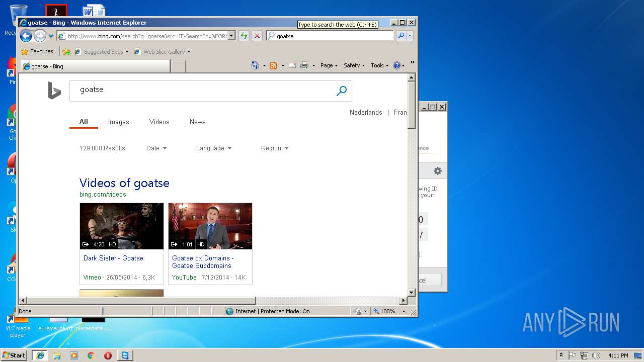The width and height of the screenshot is (644, 362).
Task: Expand the Date filter dropdown
Action: [156, 148]
